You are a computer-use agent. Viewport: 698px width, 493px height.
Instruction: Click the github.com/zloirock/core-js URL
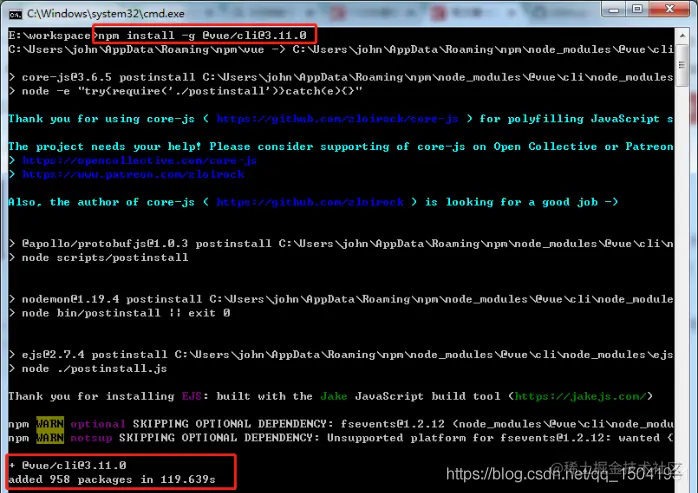coord(337,119)
